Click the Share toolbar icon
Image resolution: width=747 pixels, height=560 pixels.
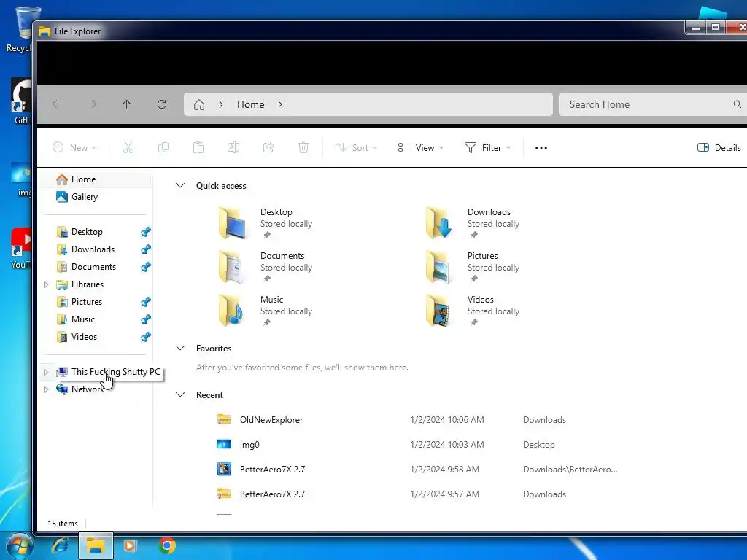pyautogui.click(x=268, y=147)
